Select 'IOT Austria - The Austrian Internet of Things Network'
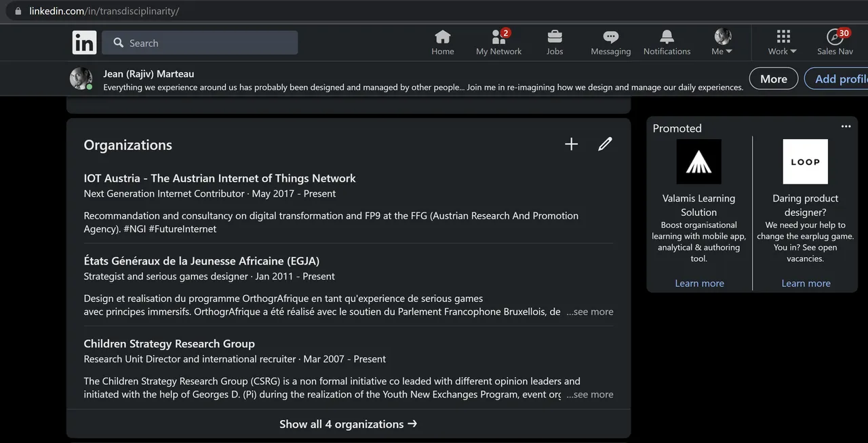The image size is (868, 443). click(x=220, y=178)
